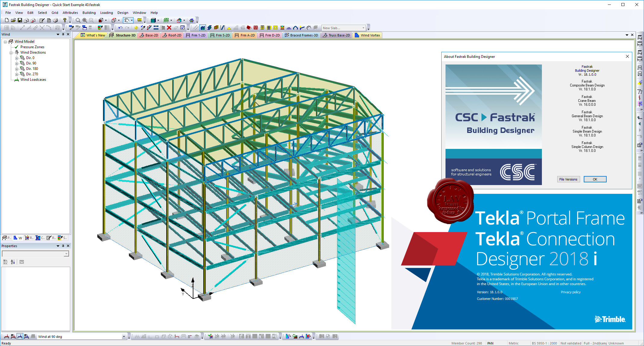Open the red cube view dropdown arrow
Image resolution: width=644 pixels, height=346 pixels.
pyautogui.click(x=106, y=20)
